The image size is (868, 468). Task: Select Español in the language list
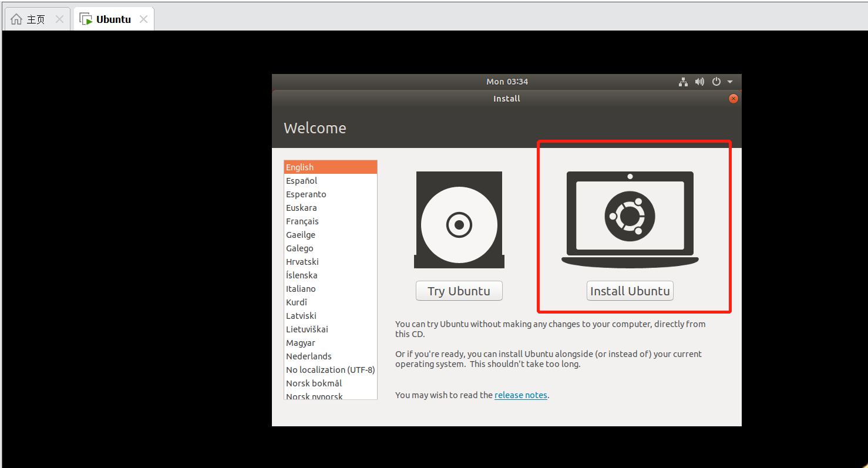point(331,181)
